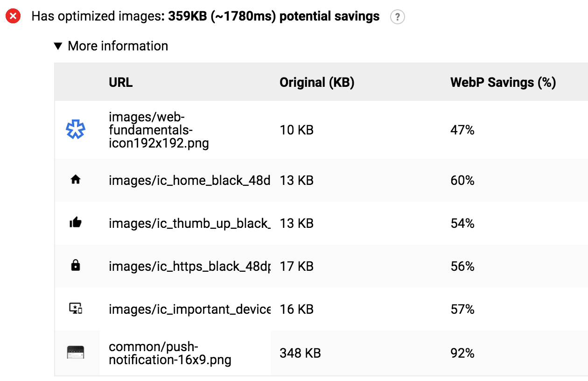Select the home icon for ic_home_black
The image size is (588, 381).
pyautogui.click(x=76, y=180)
